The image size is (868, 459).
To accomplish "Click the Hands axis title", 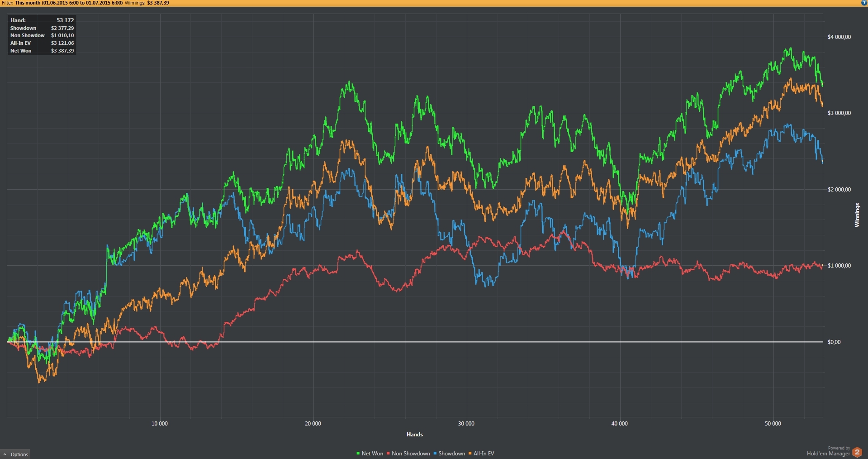I will [x=414, y=435].
